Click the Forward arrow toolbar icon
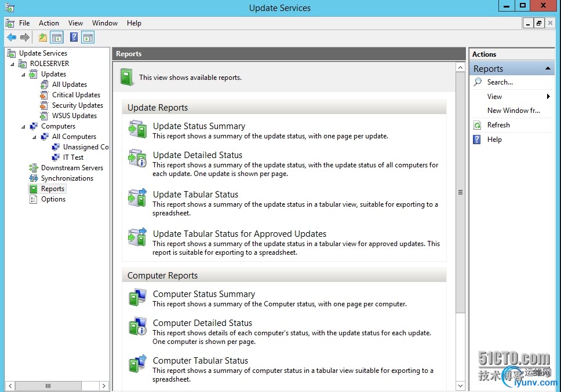Image resolution: width=561 pixels, height=392 pixels. click(x=25, y=37)
